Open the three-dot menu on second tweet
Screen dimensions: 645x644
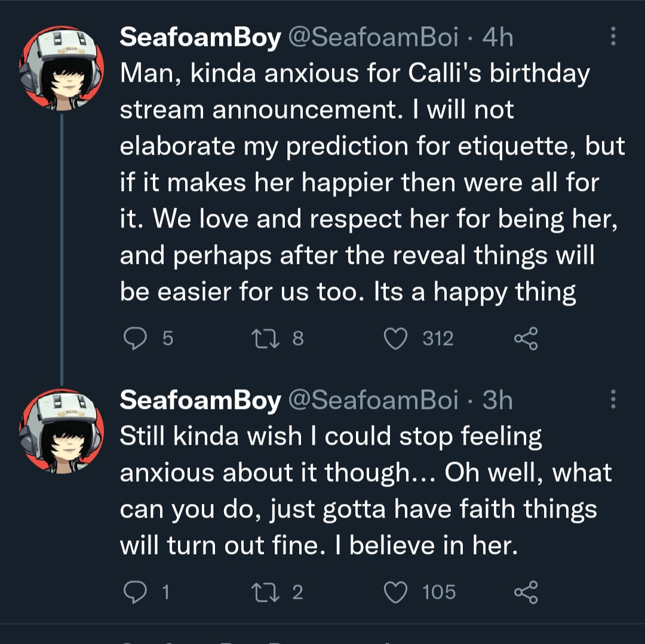tap(613, 399)
